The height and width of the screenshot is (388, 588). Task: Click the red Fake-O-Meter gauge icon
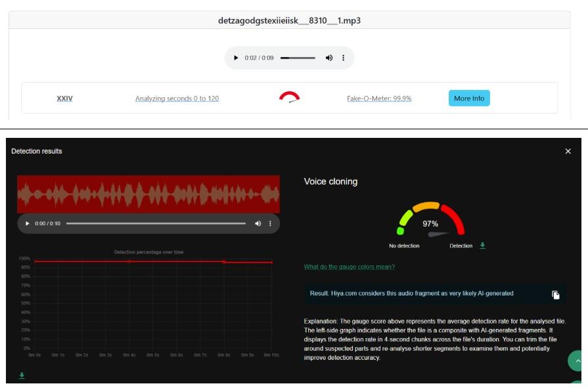point(289,97)
